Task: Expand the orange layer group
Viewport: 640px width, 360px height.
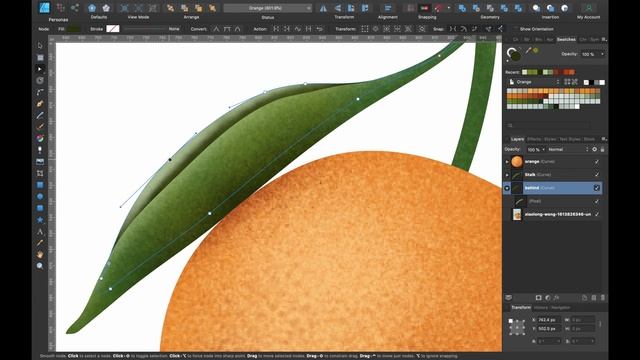Action: tap(507, 162)
